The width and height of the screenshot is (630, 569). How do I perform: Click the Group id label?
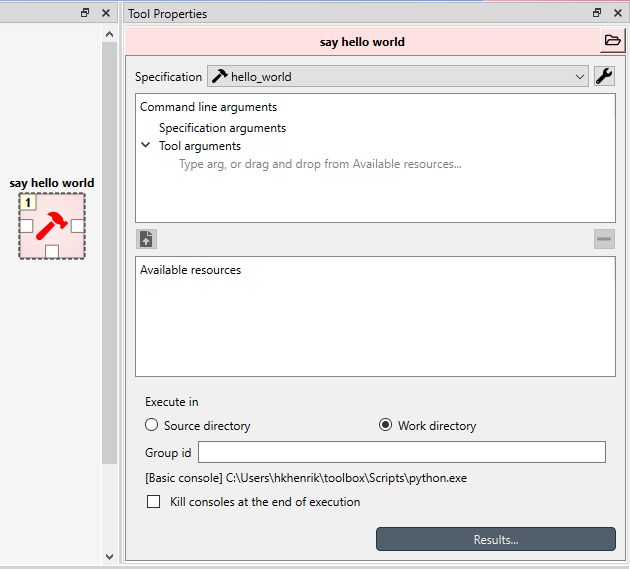point(168,452)
